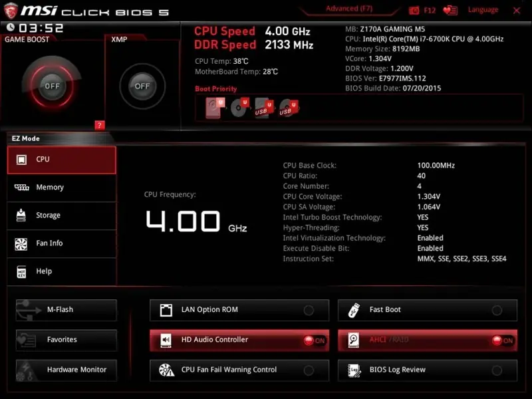532x399 pixels.
Task: Click the Memory module icon
Action: coord(22,188)
